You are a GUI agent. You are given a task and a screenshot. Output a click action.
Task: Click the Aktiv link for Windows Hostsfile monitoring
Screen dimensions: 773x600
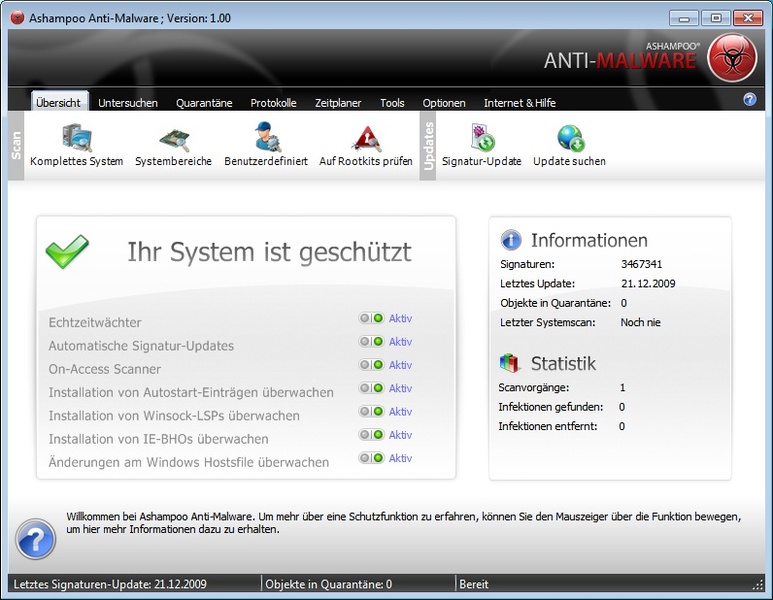[400, 458]
